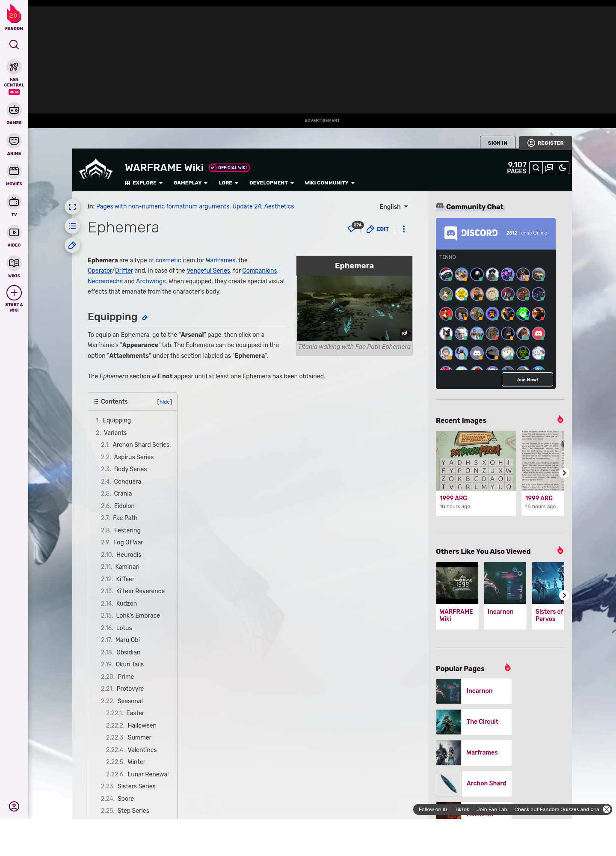Image resolution: width=616 pixels, height=856 pixels.
Task: Jump to Fae Path in Contents
Action: 125,518
